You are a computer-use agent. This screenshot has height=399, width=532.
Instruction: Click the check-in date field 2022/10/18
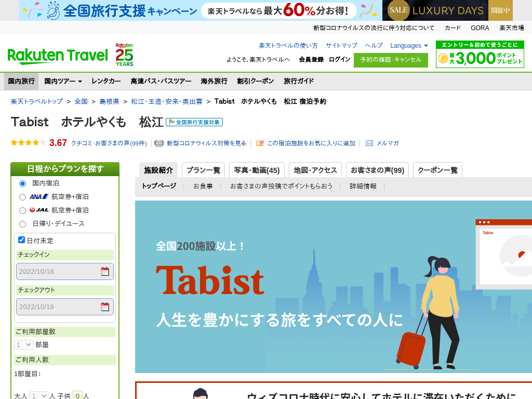pyautogui.click(x=65, y=271)
